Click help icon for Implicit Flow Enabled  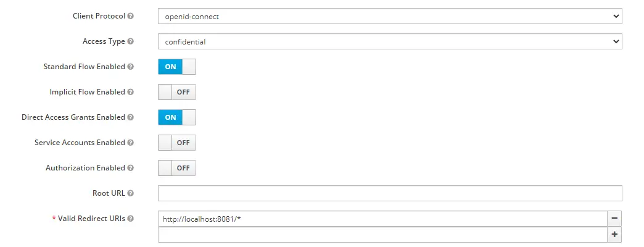[x=131, y=92]
